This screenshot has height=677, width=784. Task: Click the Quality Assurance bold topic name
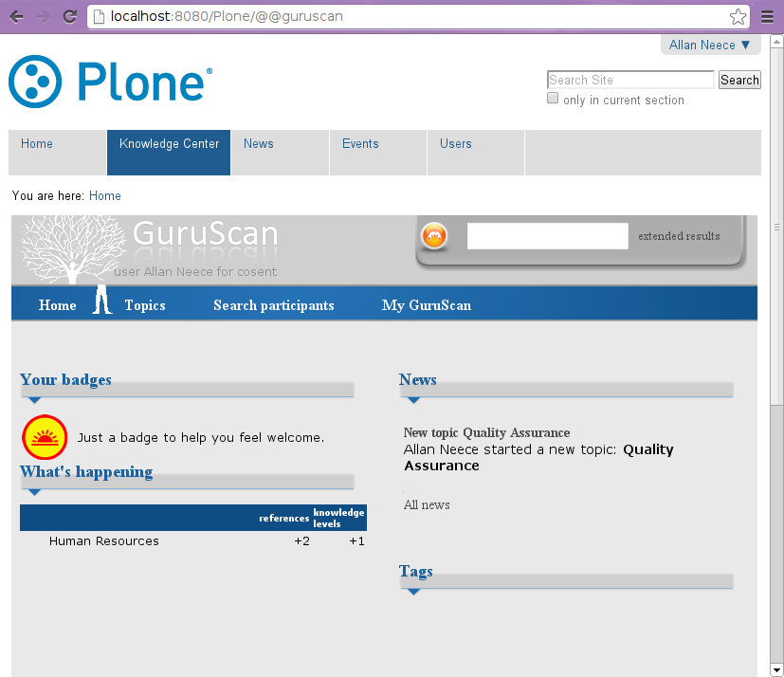pos(538,458)
